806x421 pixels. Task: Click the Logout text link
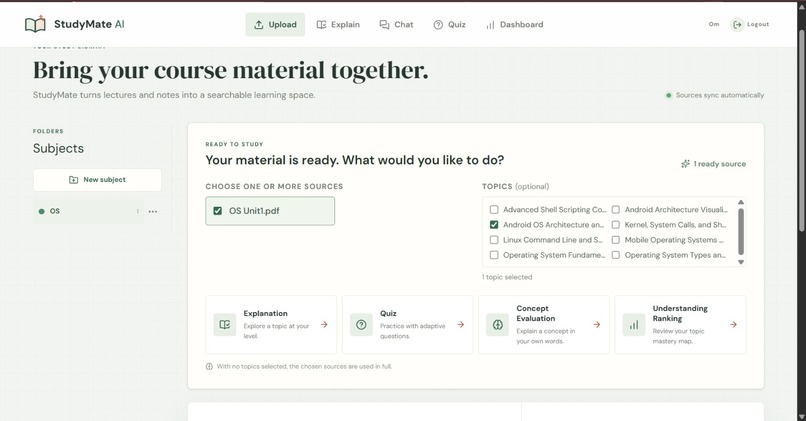pyautogui.click(x=758, y=24)
